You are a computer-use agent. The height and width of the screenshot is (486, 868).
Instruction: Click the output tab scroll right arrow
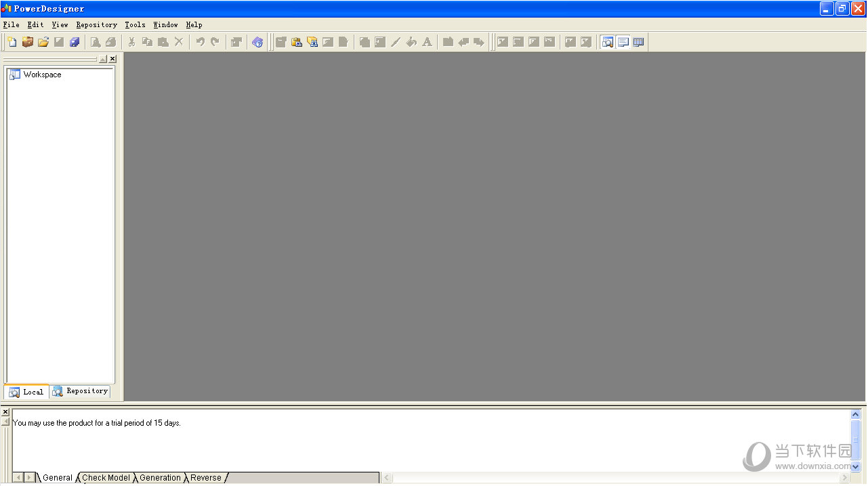tap(29, 478)
